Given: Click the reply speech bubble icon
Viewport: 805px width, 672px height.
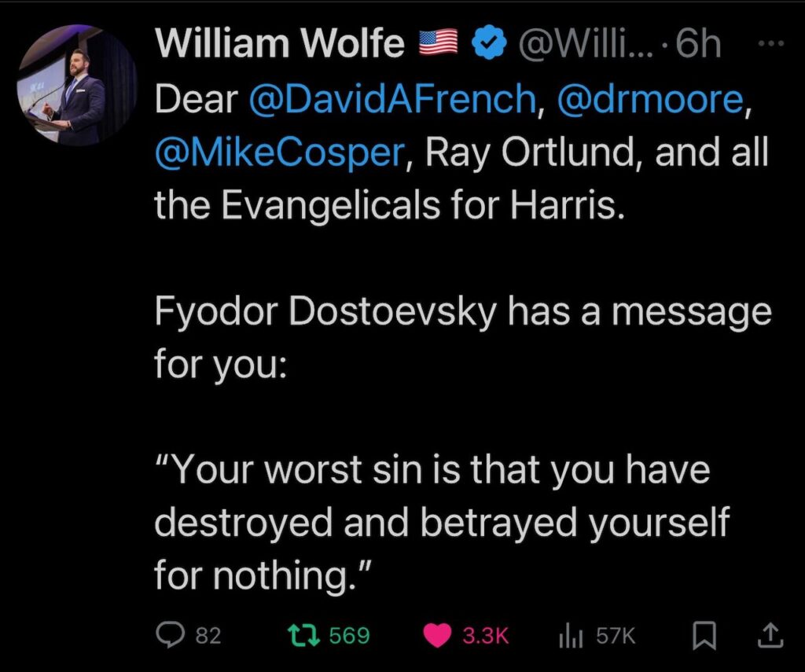Looking at the screenshot, I should [168, 635].
